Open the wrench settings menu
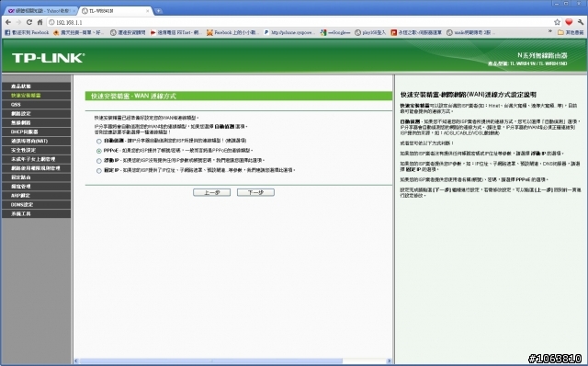The image size is (588, 366). pyautogui.click(x=581, y=22)
